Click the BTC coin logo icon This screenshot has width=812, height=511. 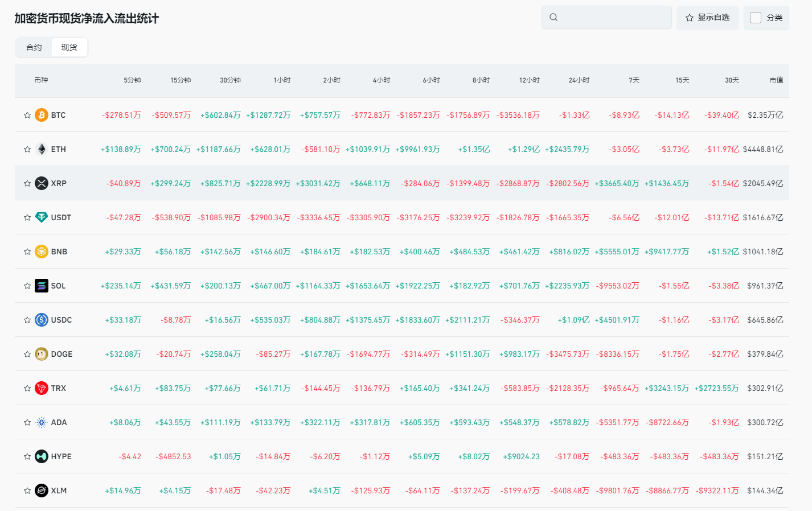point(42,115)
